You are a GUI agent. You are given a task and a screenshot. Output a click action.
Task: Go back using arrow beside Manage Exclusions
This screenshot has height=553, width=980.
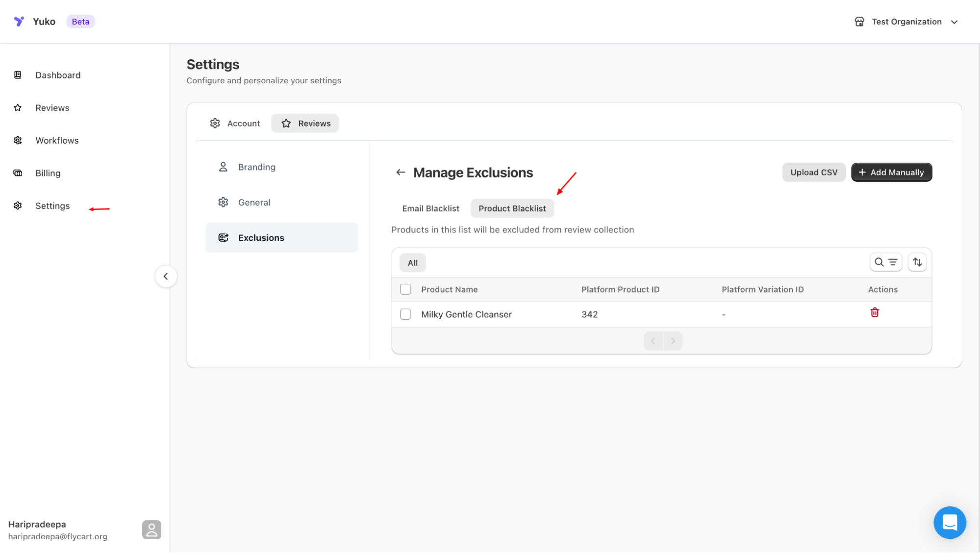click(x=401, y=173)
